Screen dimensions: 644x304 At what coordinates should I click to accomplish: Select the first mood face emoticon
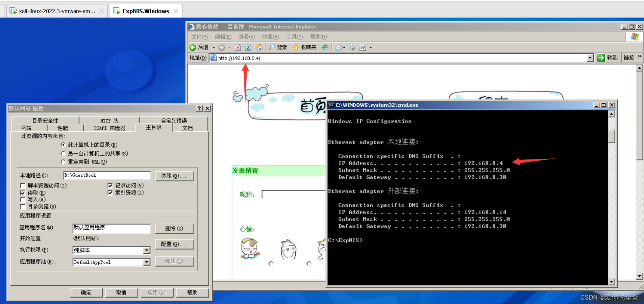click(250, 249)
